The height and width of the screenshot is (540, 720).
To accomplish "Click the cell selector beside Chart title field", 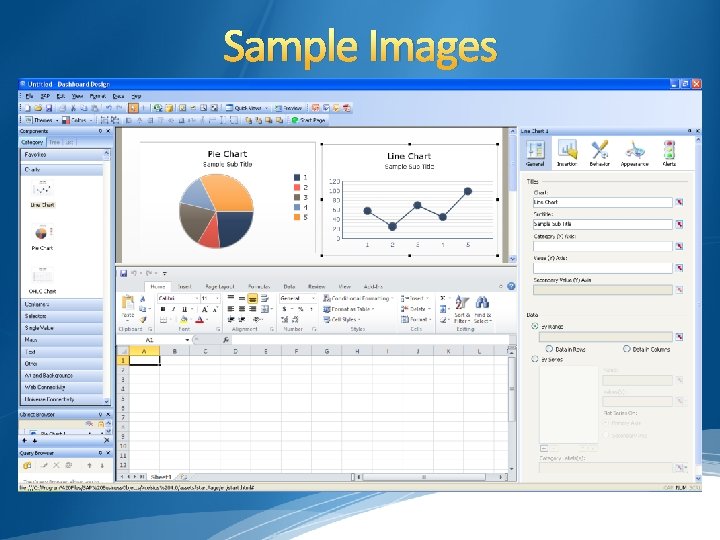I will tap(679, 202).
